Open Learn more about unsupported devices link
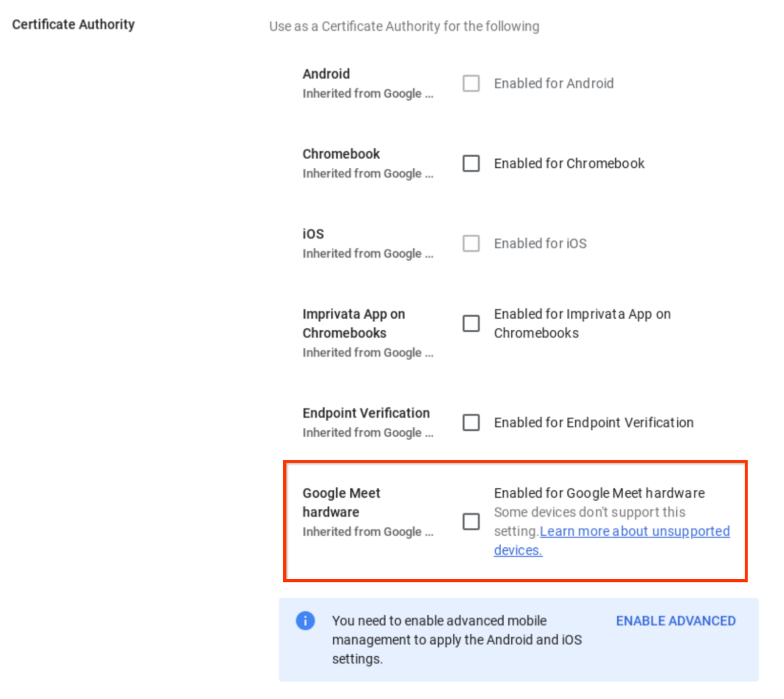This screenshot has height=699, width=784. (612, 540)
